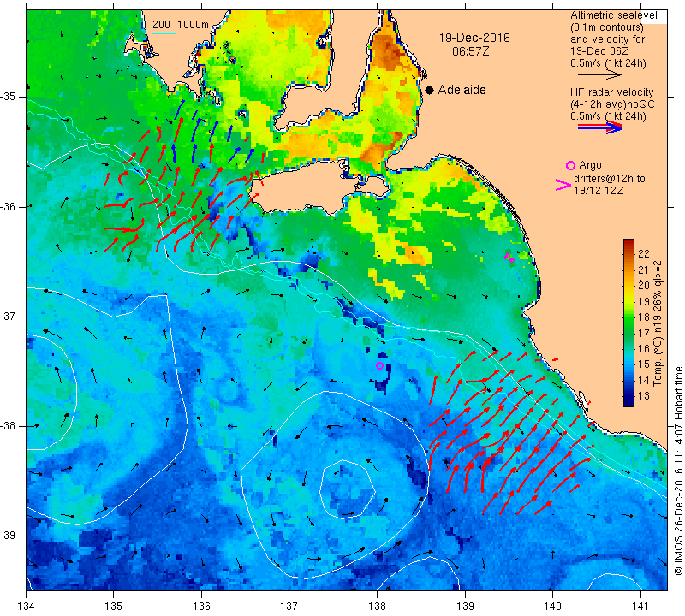Image resolution: width=685 pixels, height=616 pixels.
Task: Click the '200 1000m' depth contour label
Action: point(181,25)
